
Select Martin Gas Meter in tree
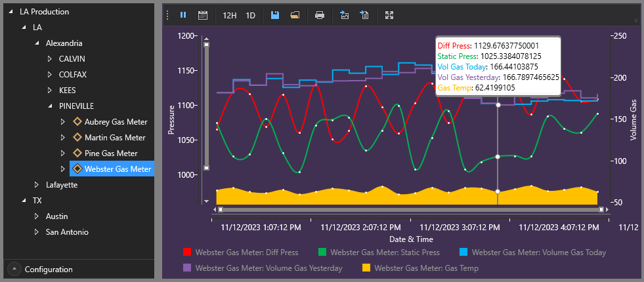point(115,138)
